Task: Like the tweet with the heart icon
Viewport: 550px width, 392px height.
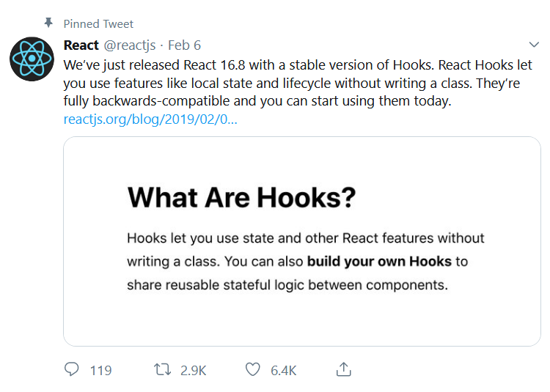Action: (x=253, y=370)
